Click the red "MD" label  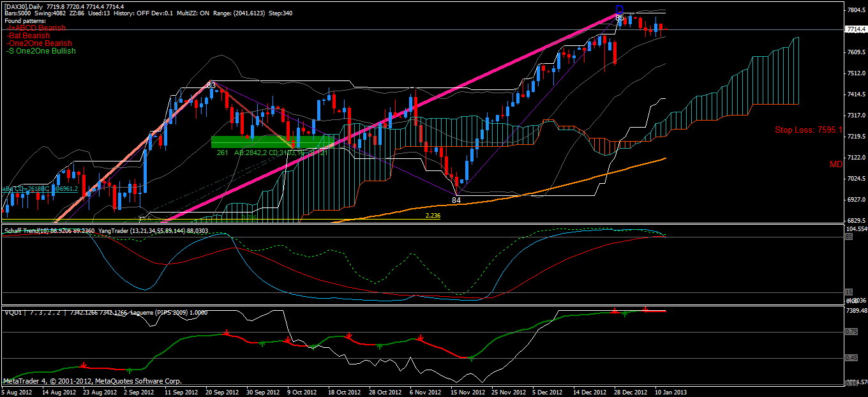pyautogui.click(x=836, y=165)
